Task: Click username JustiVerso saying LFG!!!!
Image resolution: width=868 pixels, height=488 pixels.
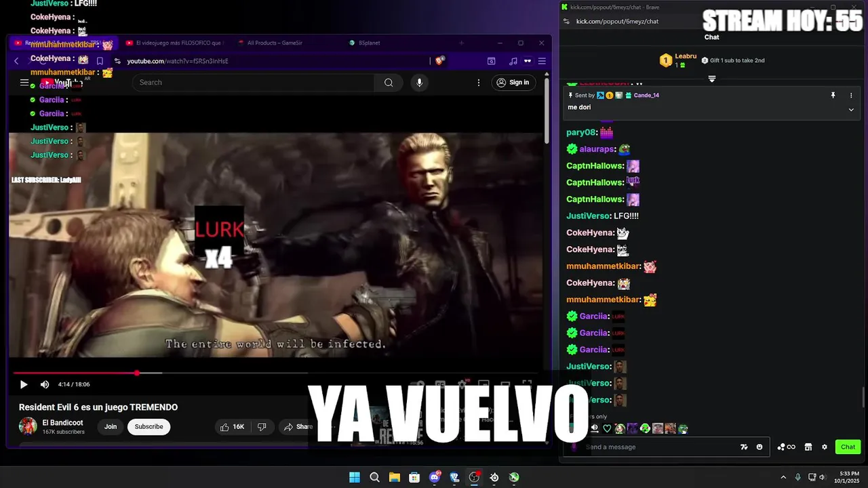Action: (x=588, y=216)
